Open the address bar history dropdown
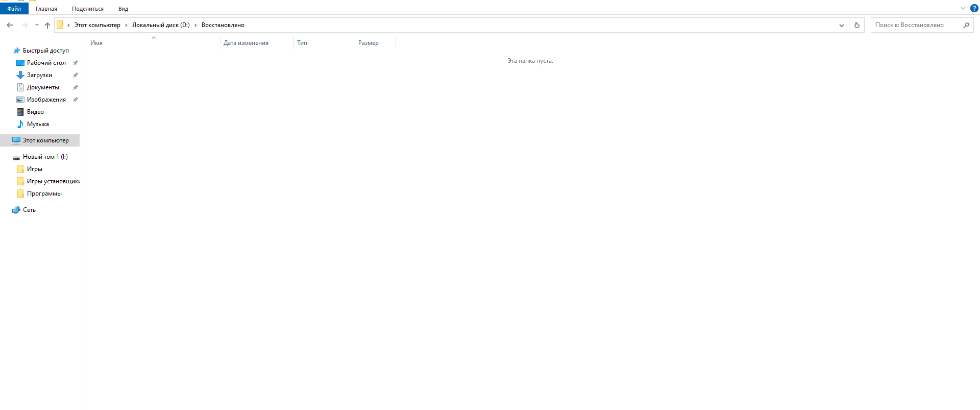 pyautogui.click(x=842, y=25)
